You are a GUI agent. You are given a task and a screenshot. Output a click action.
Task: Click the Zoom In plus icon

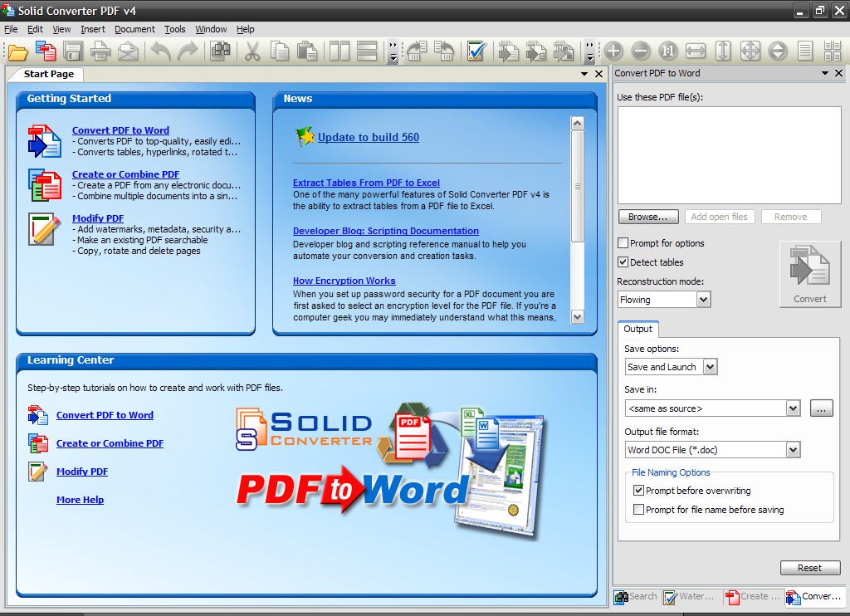[x=613, y=51]
